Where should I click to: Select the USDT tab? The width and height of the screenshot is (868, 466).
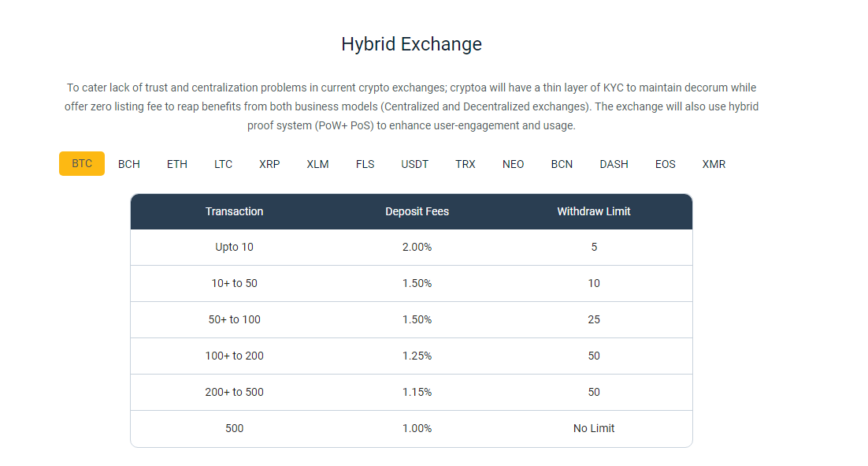pyautogui.click(x=414, y=164)
